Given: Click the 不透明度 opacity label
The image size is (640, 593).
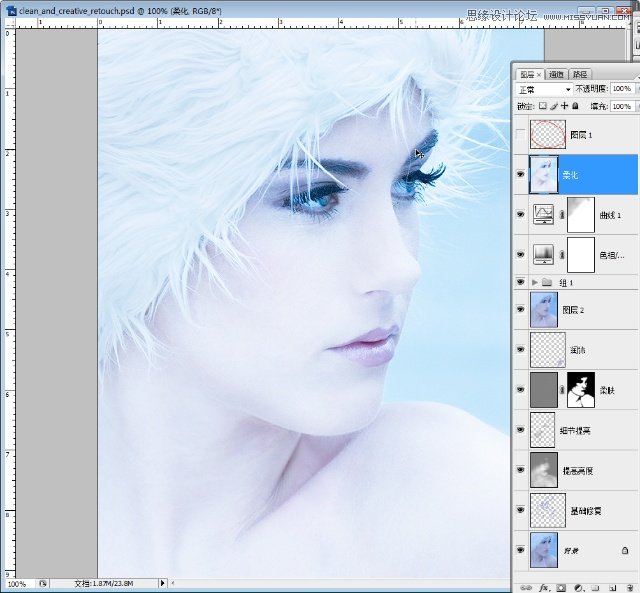Looking at the screenshot, I should click(591, 89).
